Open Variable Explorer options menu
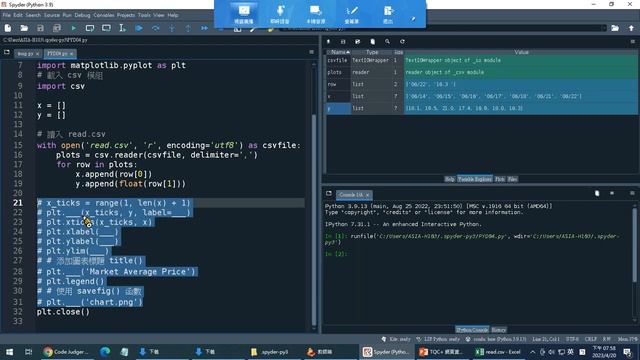The height and width of the screenshot is (360, 640). tap(633, 42)
